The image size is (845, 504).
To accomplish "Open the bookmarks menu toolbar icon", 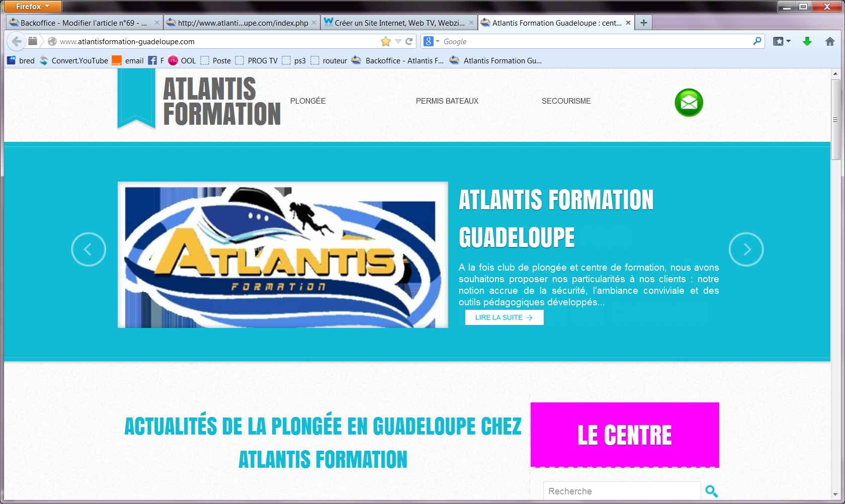I will pos(782,41).
